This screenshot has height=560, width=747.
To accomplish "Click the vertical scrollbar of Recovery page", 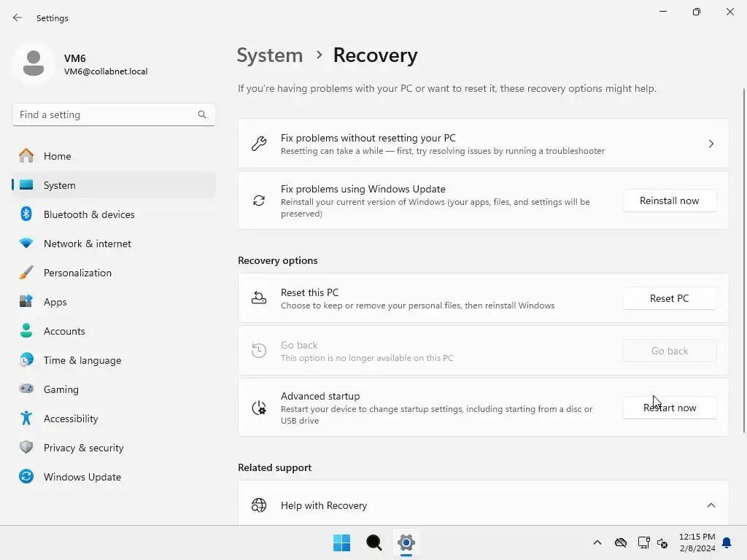I will point(743,260).
